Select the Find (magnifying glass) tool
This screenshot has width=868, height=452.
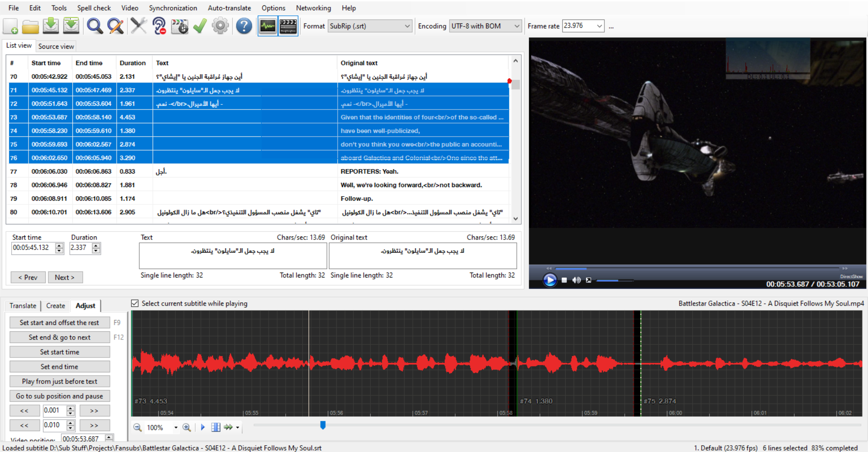94,26
